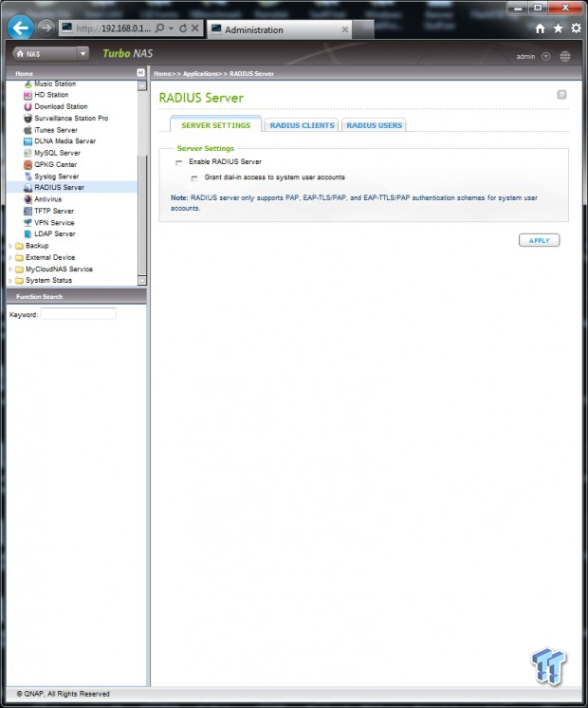Expand the Backup folder
Viewport: 588px width, 708px height.
point(10,246)
